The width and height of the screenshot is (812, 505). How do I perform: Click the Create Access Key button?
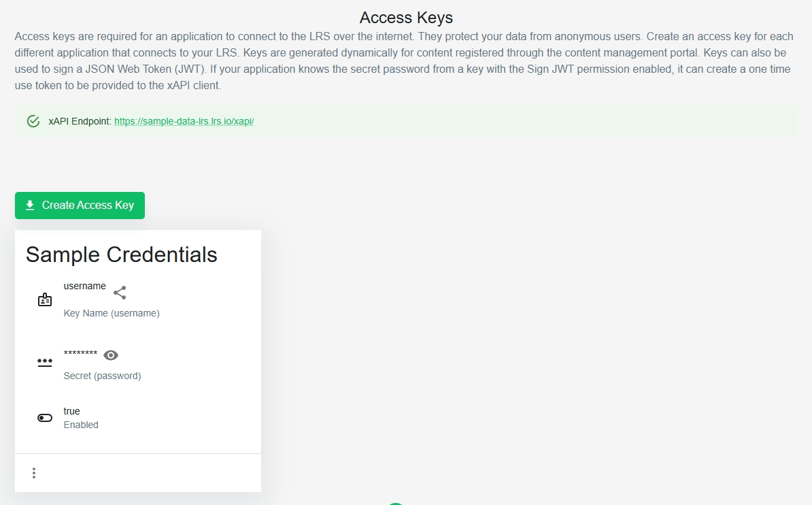click(80, 206)
